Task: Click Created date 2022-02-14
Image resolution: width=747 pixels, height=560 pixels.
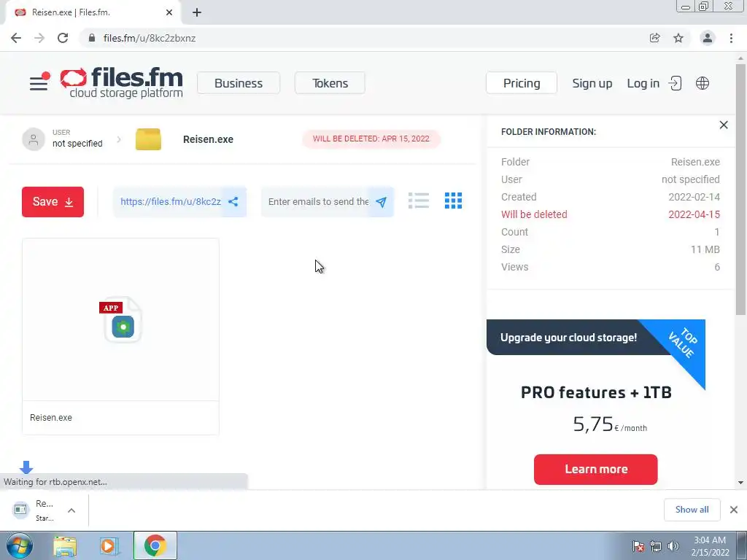Action: [694, 197]
